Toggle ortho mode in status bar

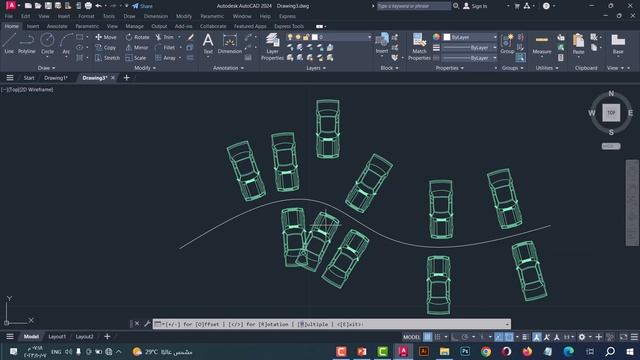tap(455, 337)
